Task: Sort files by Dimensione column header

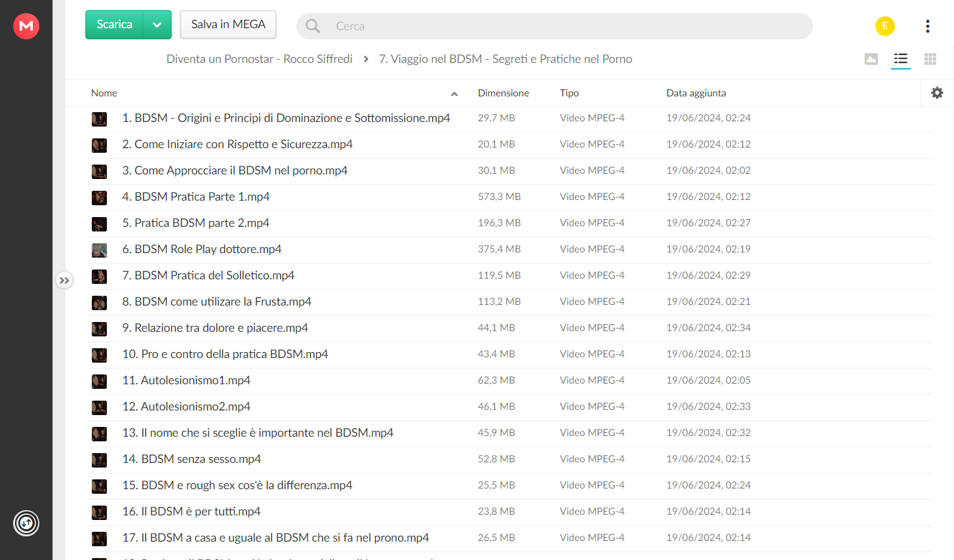Action: click(504, 93)
